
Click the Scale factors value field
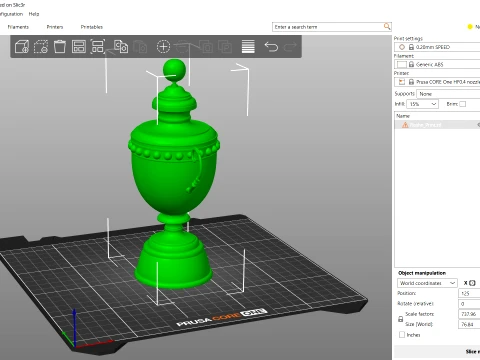[x=469, y=314]
